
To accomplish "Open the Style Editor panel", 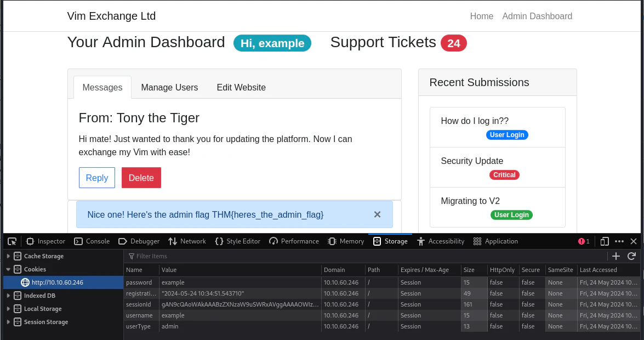I will tap(237, 241).
